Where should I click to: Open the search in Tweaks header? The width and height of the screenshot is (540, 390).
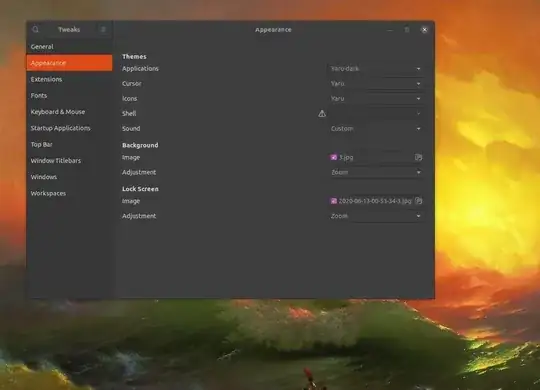click(x=35, y=30)
